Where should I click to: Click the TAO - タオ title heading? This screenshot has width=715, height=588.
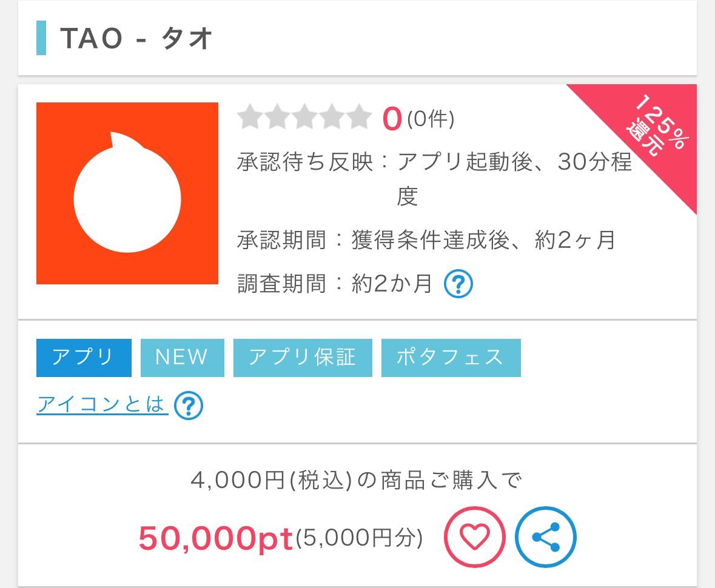[136, 38]
